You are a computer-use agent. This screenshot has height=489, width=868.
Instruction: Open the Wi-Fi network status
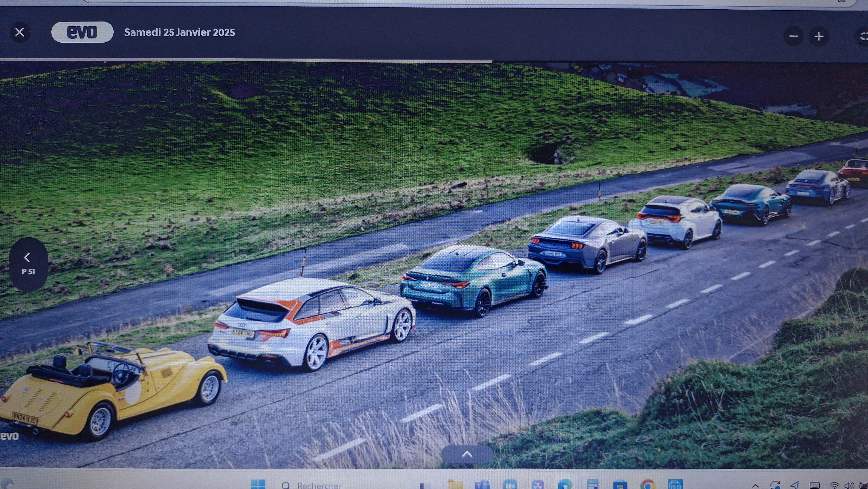(x=834, y=486)
